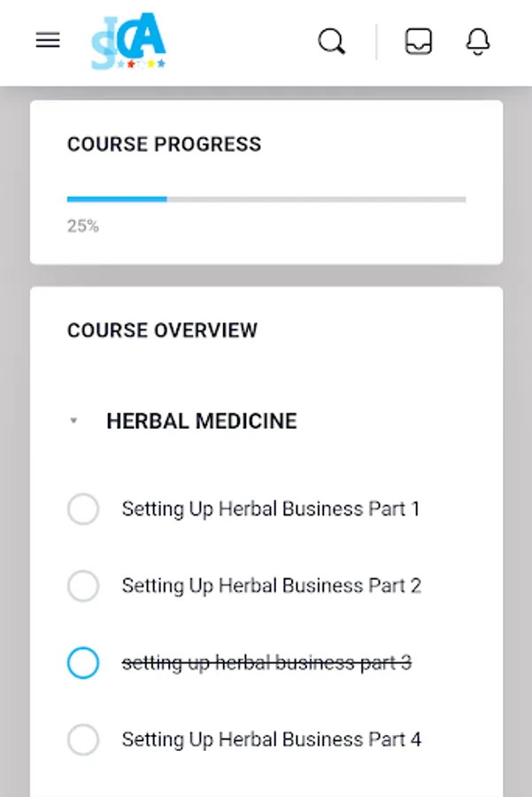532x797 pixels.
Task: Click the SJCA site logo
Action: click(128, 43)
